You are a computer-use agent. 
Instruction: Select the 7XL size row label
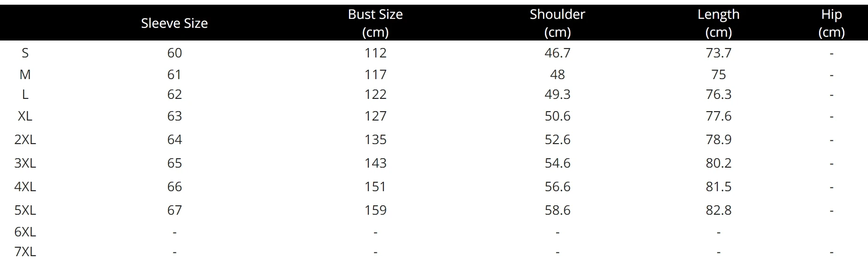click(x=25, y=251)
